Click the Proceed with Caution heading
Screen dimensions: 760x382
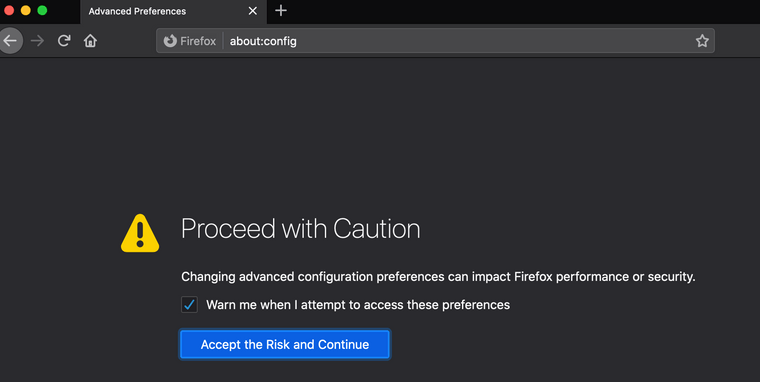click(x=301, y=228)
